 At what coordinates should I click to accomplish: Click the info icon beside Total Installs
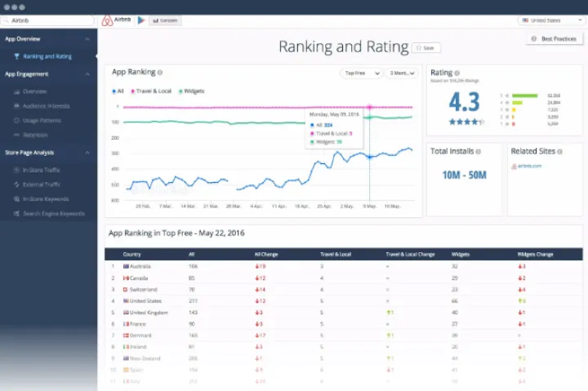coord(476,151)
